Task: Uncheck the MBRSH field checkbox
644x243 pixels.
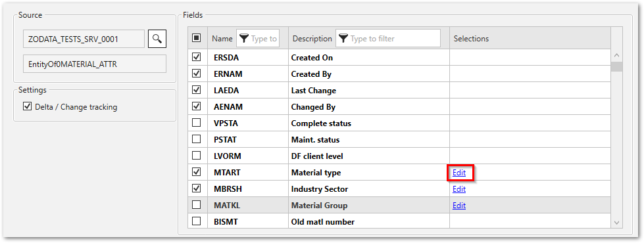Action: click(x=197, y=188)
